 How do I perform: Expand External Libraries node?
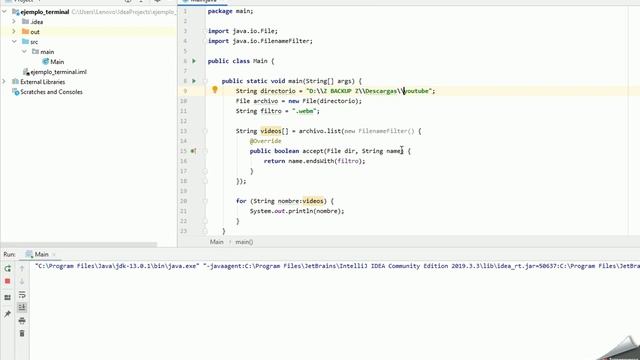click(4, 82)
